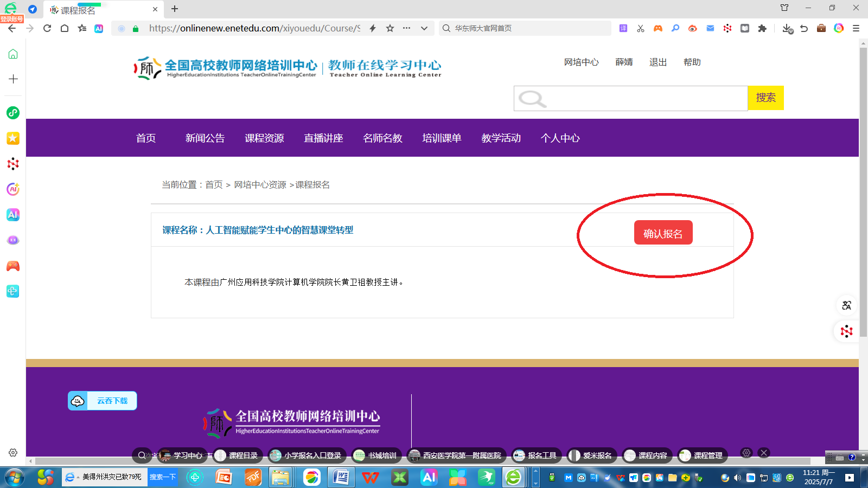Click the 退出 logout link
The image size is (868, 488).
click(658, 62)
